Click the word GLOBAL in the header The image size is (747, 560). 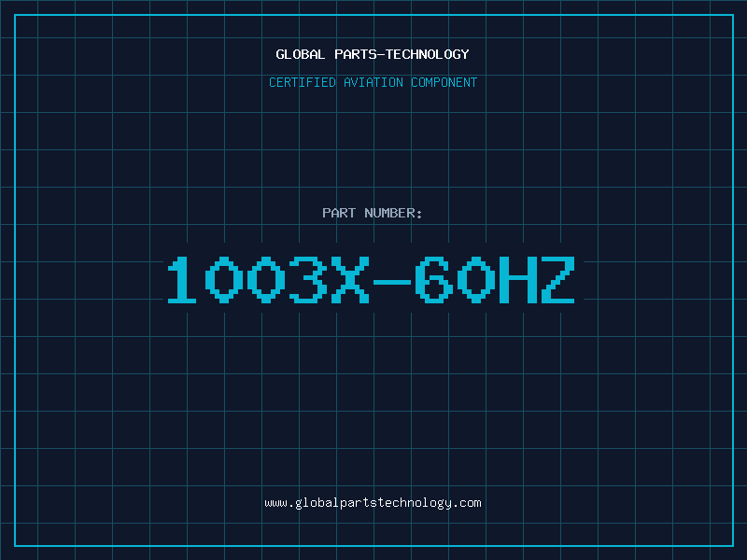[x=301, y=54]
